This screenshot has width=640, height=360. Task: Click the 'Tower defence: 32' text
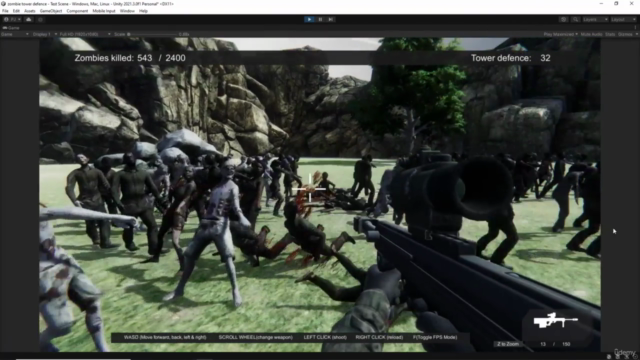point(511,58)
